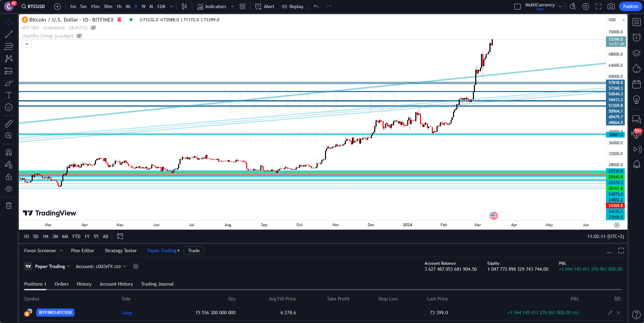The height and width of the screenshot is (323, 644).
Task: Open the Fibonacci retracement tools
Action: (x=9, y=47)
